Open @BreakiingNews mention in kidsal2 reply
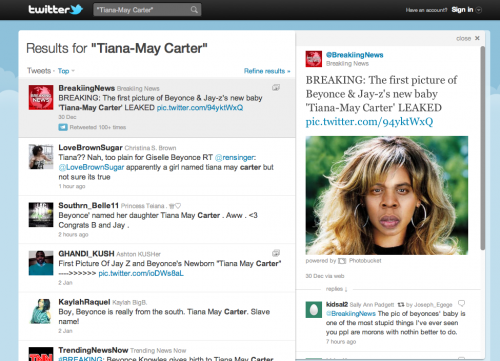The image size is (500, 361). click(x=351, y=314)
